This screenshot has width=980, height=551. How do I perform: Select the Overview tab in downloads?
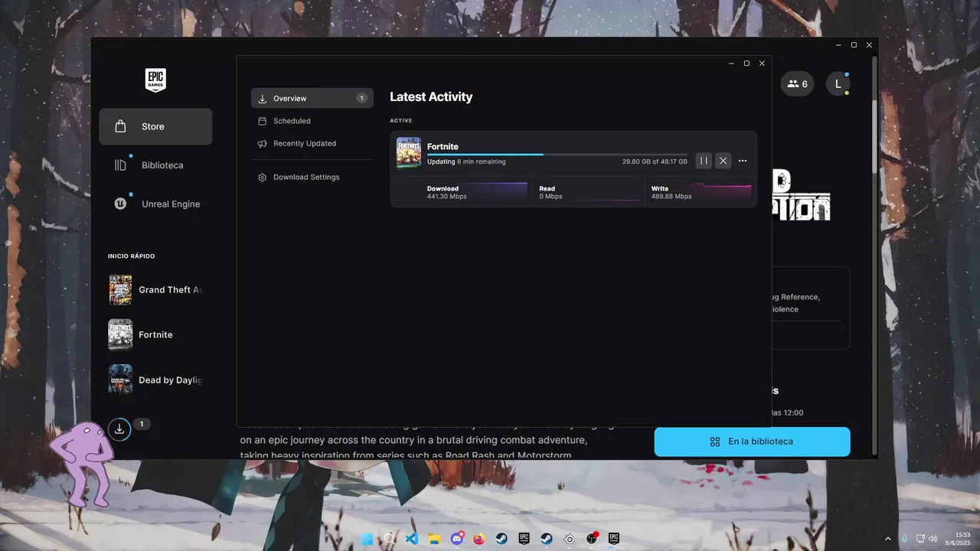(312, 98)
